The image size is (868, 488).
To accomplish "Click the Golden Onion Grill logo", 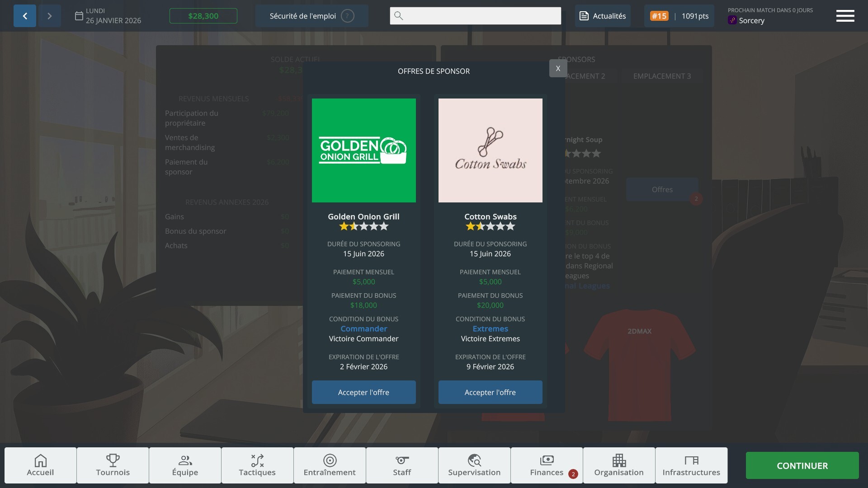I will [x=364, y=150].
